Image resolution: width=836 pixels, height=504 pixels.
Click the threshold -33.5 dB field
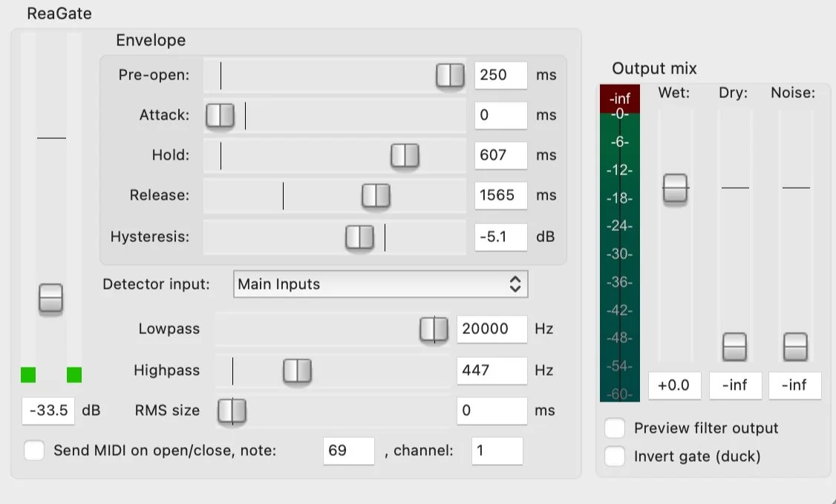point(48,410)
